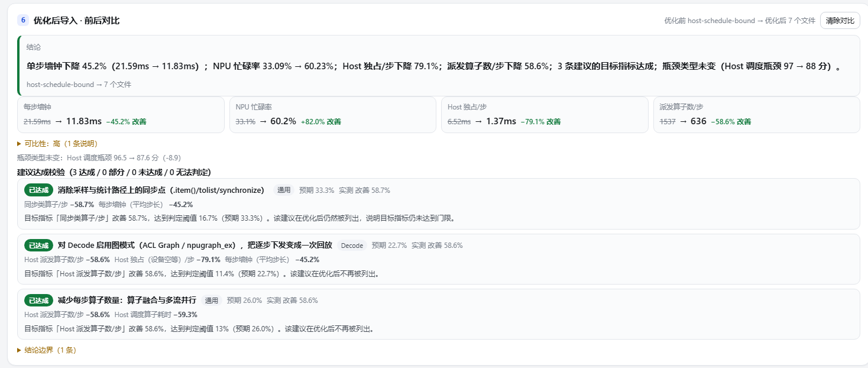Image resolution: width=868 pixels, height=368 pixels.
Task: Click the line 瓶颈类型未变：Host 调度瓶颈 96.5 → 87.6 分
Action: pyautogui.click(x=99, y=158)
